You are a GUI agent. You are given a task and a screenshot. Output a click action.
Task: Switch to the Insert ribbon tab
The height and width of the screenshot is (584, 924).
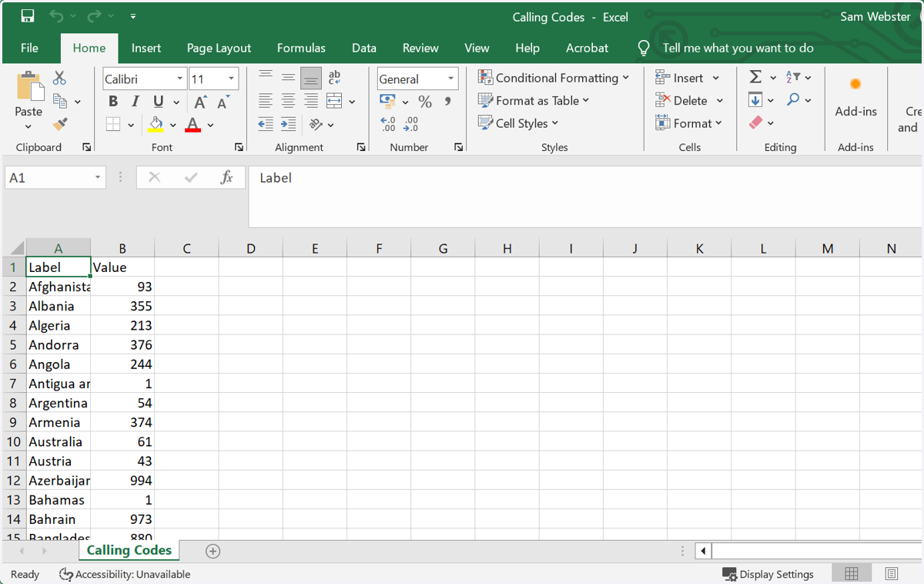click(146, 48)
